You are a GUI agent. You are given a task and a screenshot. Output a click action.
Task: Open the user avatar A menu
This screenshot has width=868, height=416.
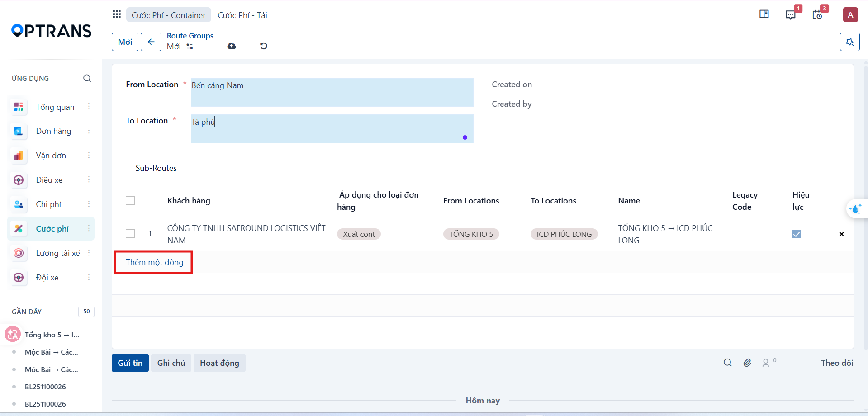tap(850, 14)
